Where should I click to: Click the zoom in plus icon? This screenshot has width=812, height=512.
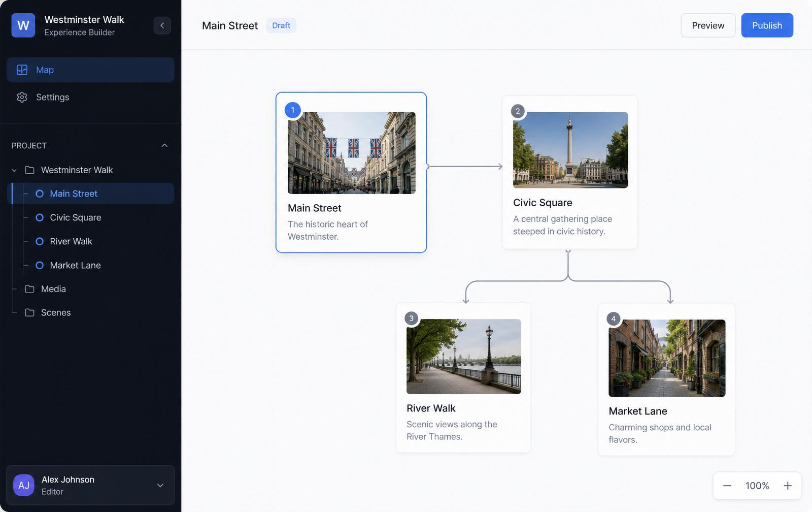pos(788,486)
